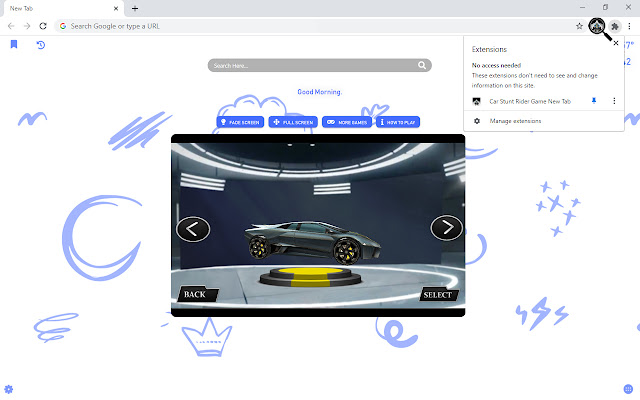The height and width of the screenshot is (400, 640).
Task: Open a new tab with the plus button
Action: point(135,8)
